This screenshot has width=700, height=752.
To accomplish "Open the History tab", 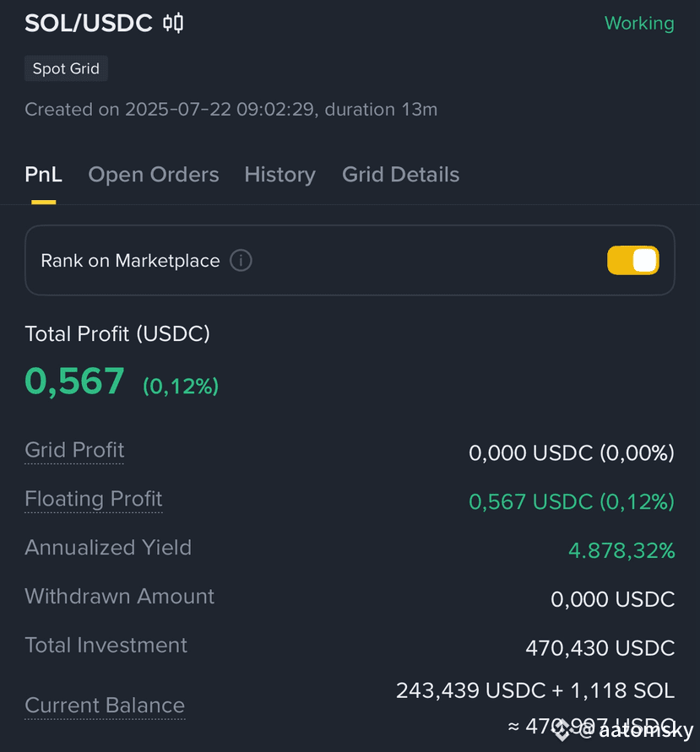I will pyautogui.click(x=280, y=175).
